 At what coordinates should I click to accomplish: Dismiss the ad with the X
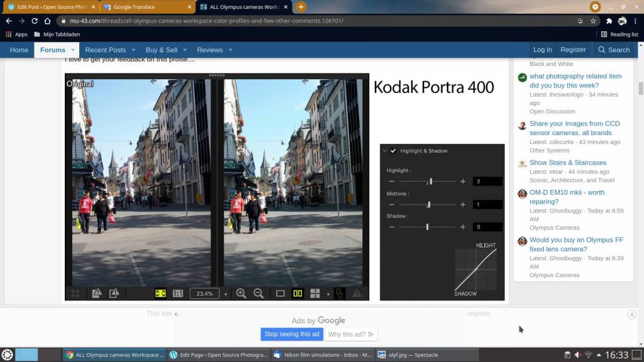[x=631, y=314]
